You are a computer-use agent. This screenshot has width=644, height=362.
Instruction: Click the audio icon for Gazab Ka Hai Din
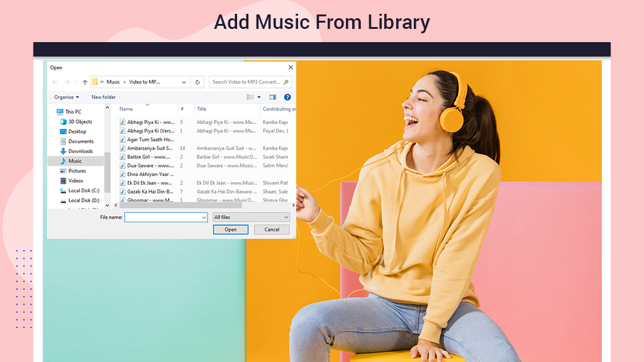coord(123,191)
